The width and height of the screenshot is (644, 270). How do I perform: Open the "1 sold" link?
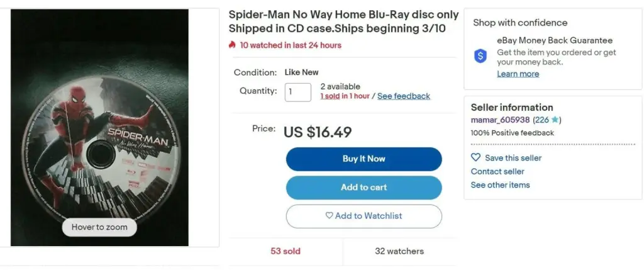point(330,96)
